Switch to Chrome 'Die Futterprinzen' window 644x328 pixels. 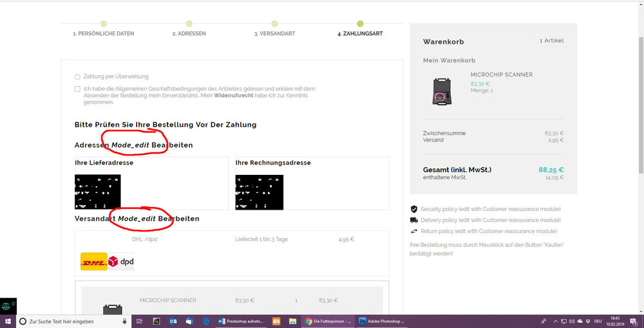tap(328, 322)
